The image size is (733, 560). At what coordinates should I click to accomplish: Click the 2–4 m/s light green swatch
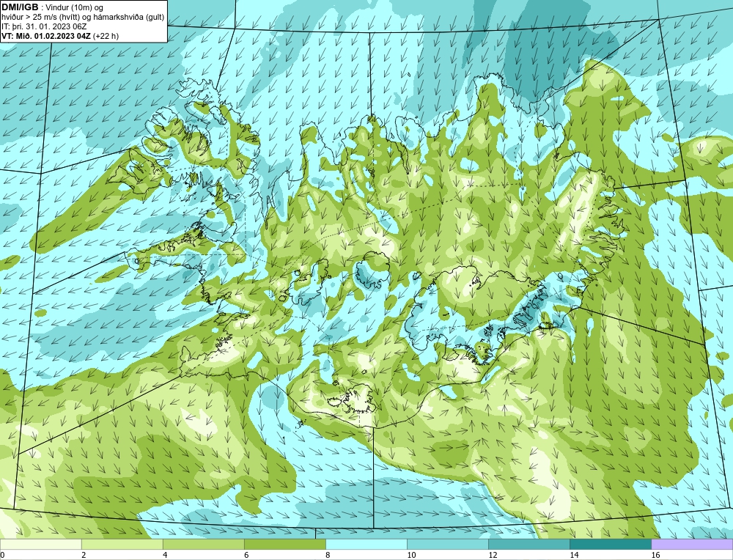tap(122, 544)
